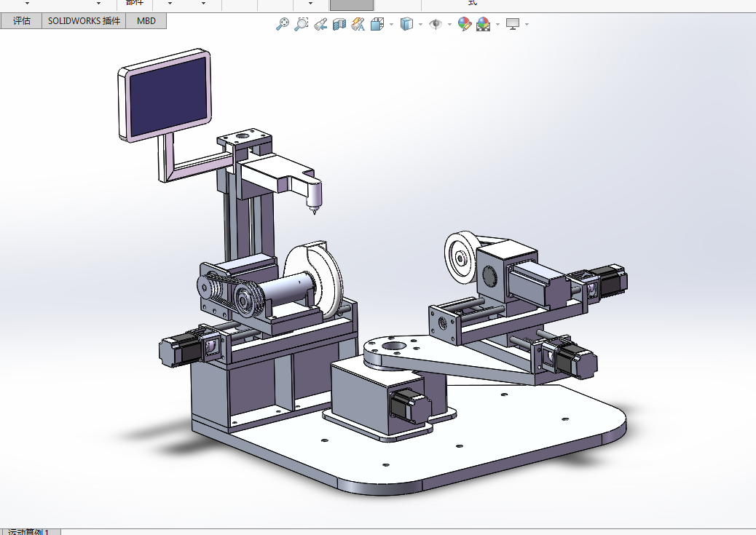Select the Zoom to Area tool
Viewport: 756px width, 535px height.
302,23
